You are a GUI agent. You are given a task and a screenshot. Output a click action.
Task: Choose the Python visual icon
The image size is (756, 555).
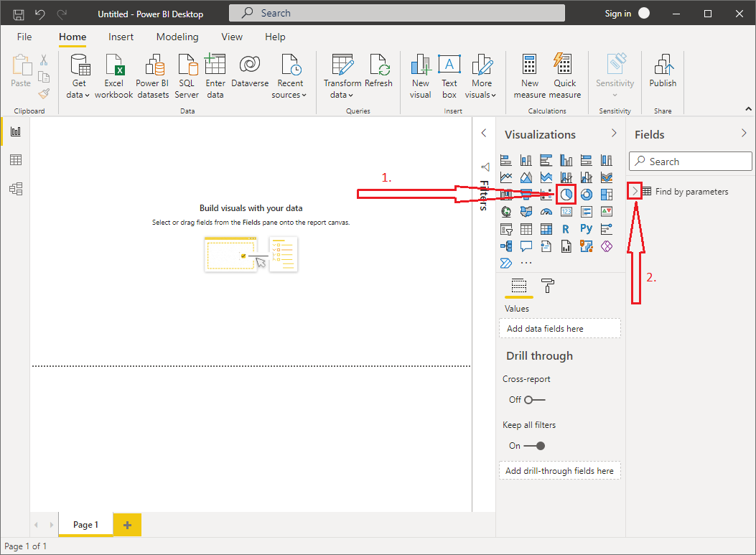tap(587, 229)
